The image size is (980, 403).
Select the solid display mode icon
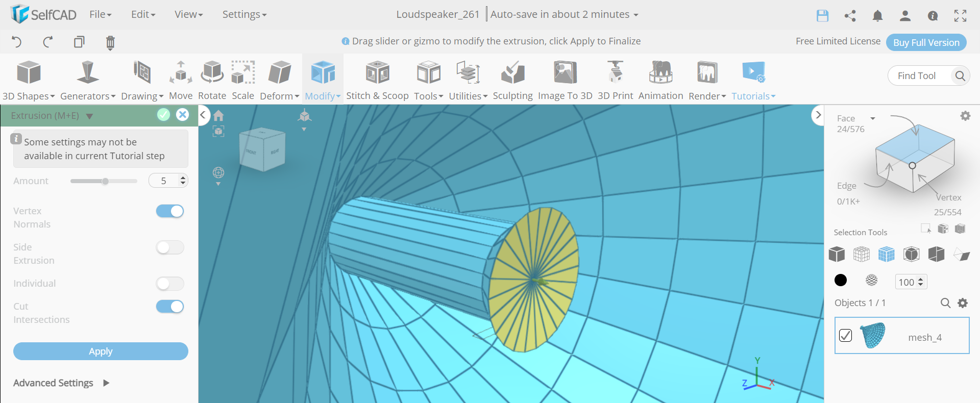(837, 254)
